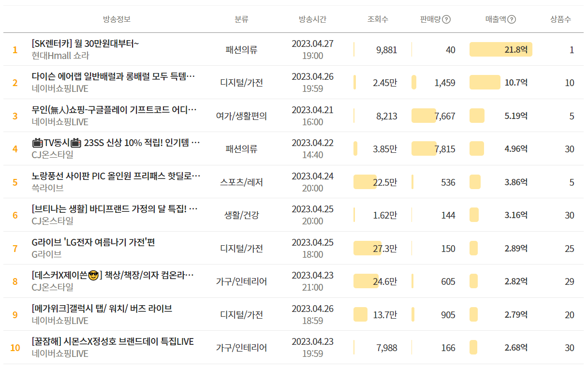This screenshot has width=588, height=369.
Task: Click the 905 sales volume cell
Action: tap(448, 315)
